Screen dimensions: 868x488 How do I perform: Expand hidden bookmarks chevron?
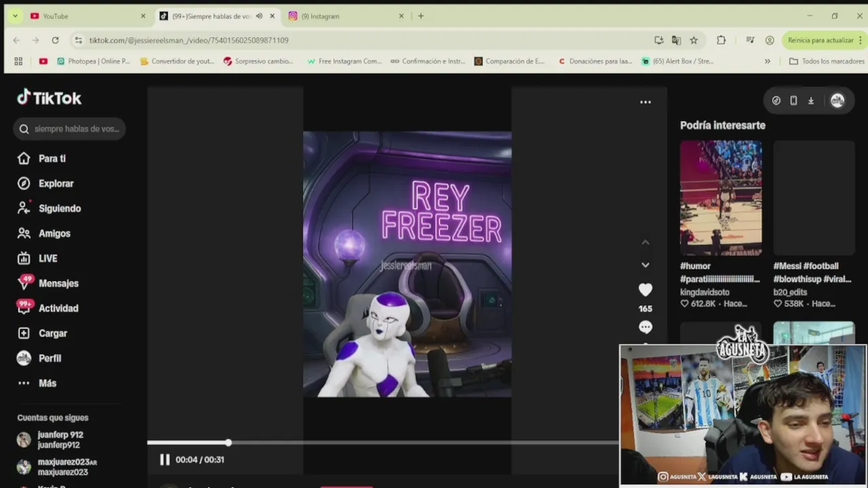[768, 61]
